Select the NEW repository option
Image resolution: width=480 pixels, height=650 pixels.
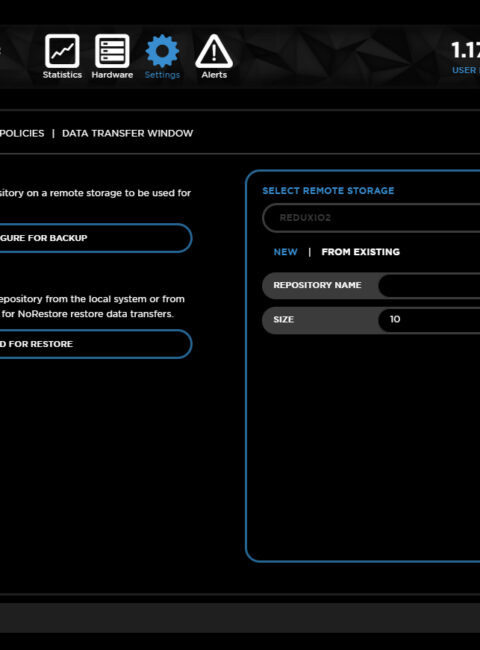(x=286, y=252)
